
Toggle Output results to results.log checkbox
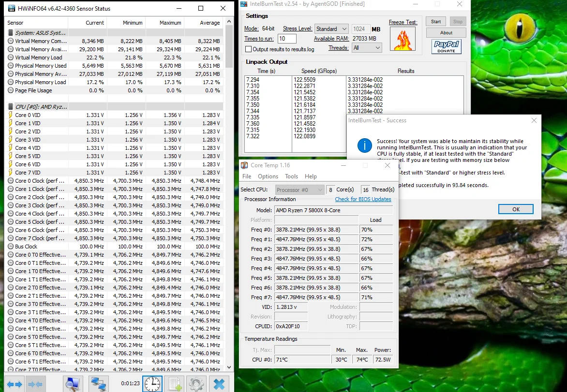coord(248,49)
